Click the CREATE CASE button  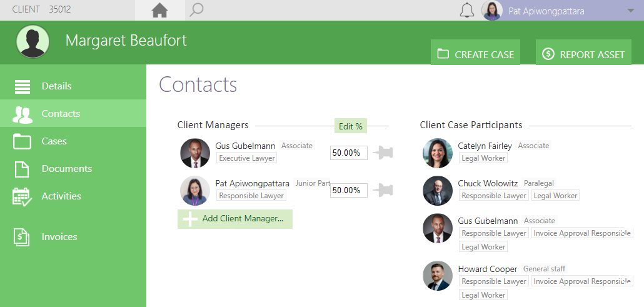click(475, 52)
